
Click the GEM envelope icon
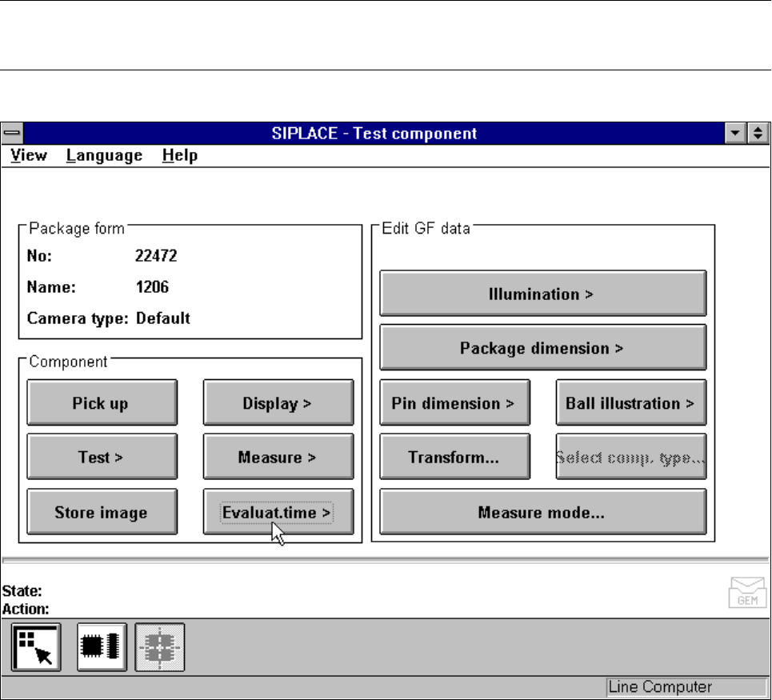tap(742, 593)
